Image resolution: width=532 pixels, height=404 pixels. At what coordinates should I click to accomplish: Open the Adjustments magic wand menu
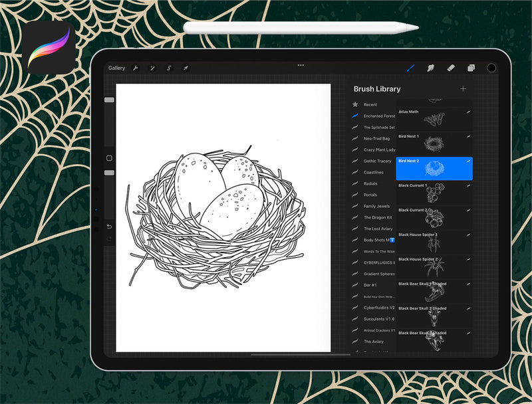(152, 68)
